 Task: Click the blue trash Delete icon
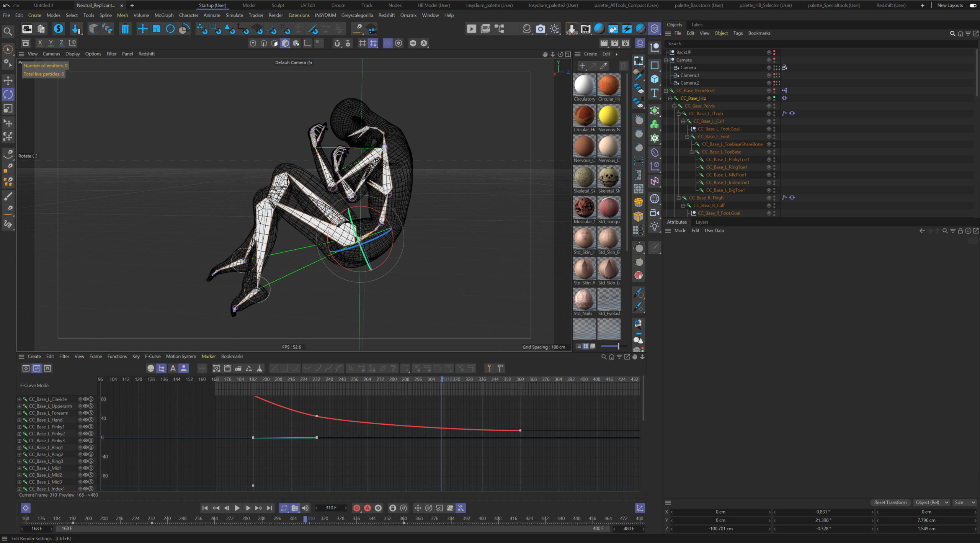point(125,29)
